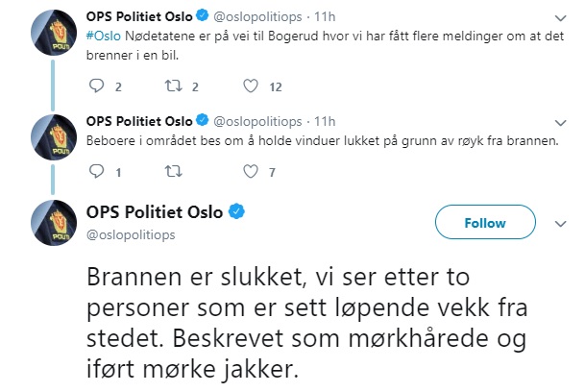Like the Bogerud car fire tweet
Viewport: 585px width, 392px height.
[x=251, y=86]
